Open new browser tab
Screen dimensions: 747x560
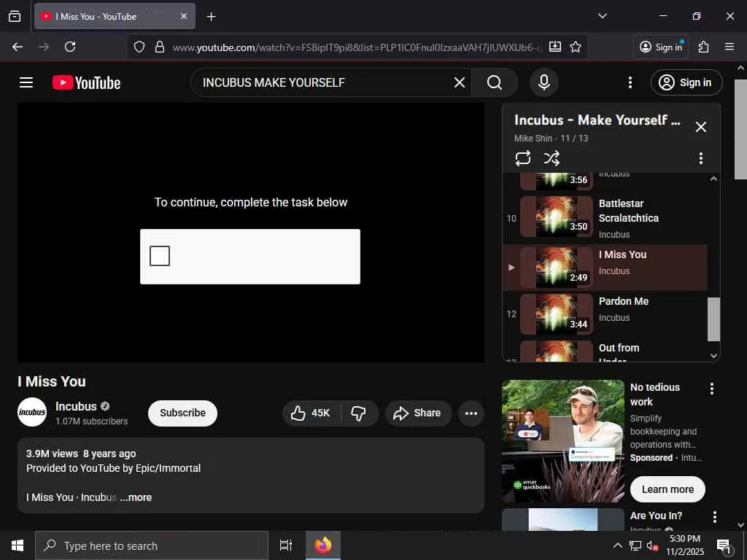pos(211,17)
